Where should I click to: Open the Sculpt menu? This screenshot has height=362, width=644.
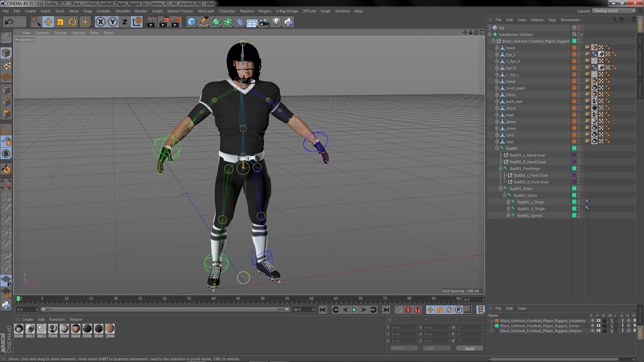(157, 11)
